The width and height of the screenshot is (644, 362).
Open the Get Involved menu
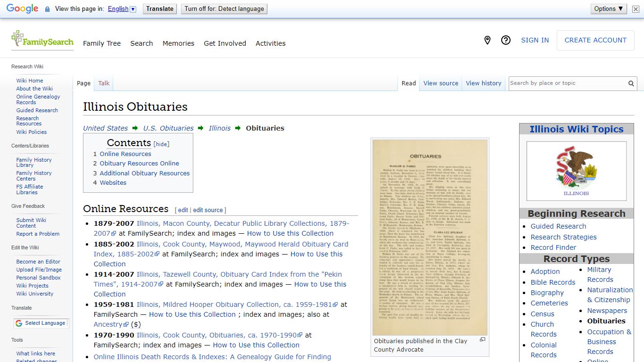225,43
